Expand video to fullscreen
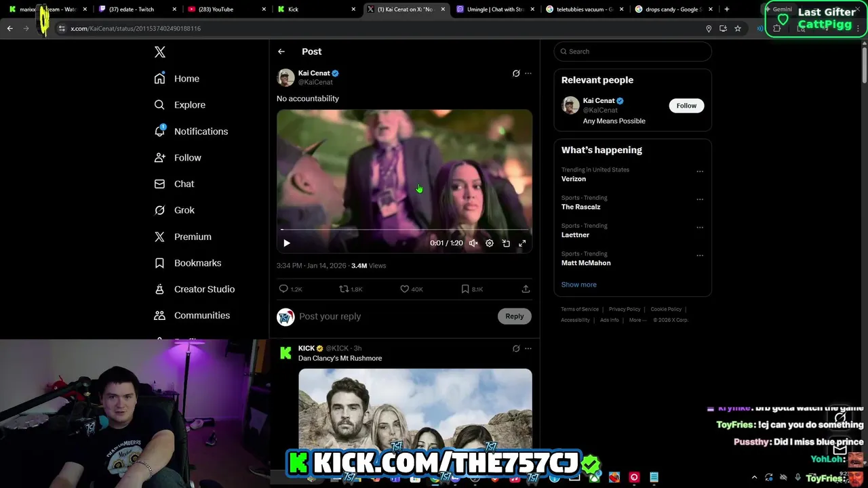The height and width of the screenshot is (488, 868). coord(522,243)
